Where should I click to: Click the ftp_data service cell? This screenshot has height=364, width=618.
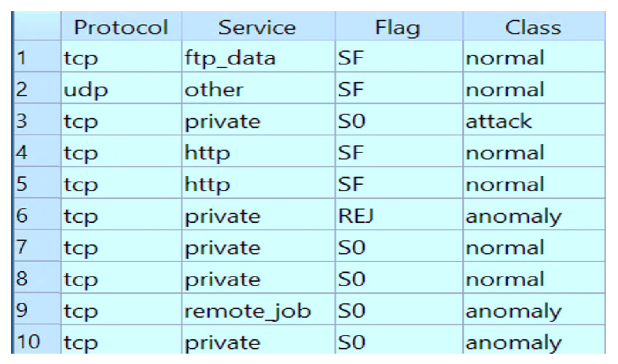tap(230, 58)
